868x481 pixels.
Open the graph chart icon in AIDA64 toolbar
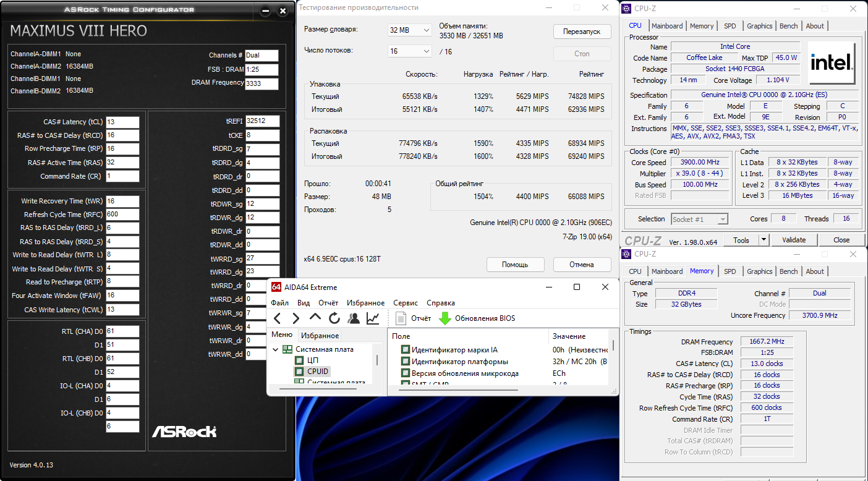[x=373, y=318]
